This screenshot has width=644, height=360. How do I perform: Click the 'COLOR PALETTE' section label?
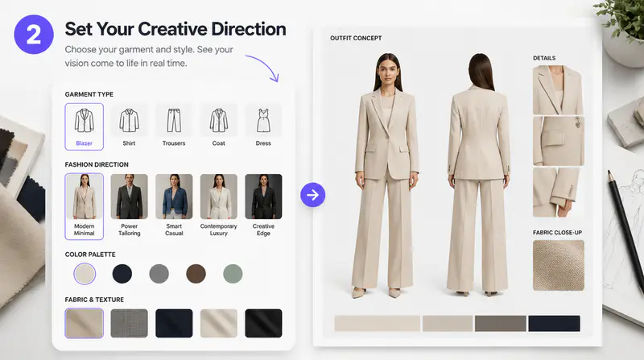(x=90, y=254)
